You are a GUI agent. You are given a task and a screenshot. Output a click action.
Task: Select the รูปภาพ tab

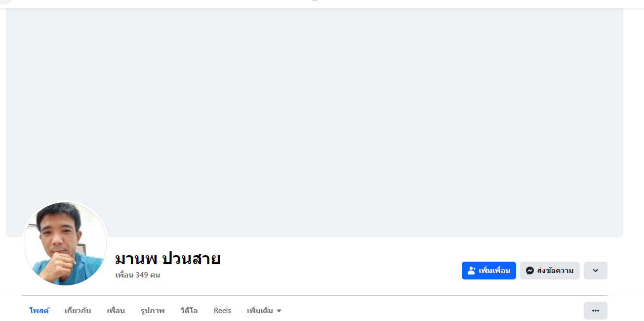[153, 311]
